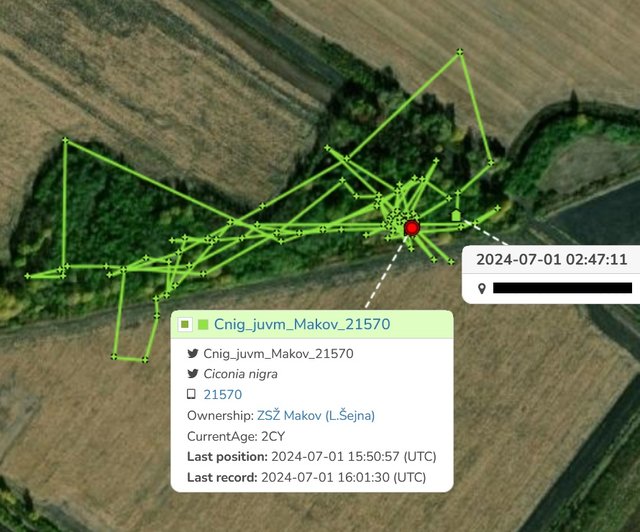Select the track point at far-left upper corner

pyautogui.click(x=65, y=140)
